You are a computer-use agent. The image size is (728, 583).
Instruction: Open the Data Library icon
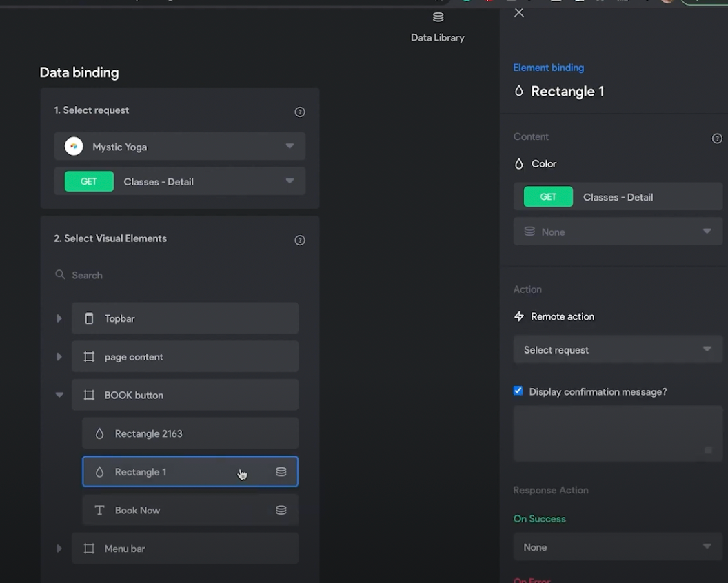[438, 18]
